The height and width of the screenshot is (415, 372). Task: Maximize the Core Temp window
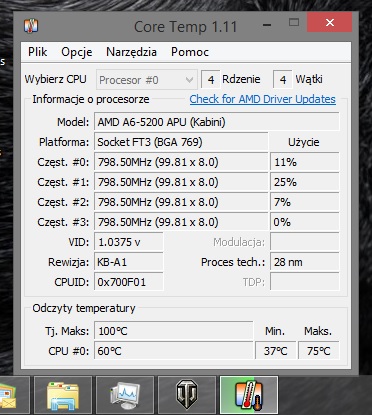(294, 23)
